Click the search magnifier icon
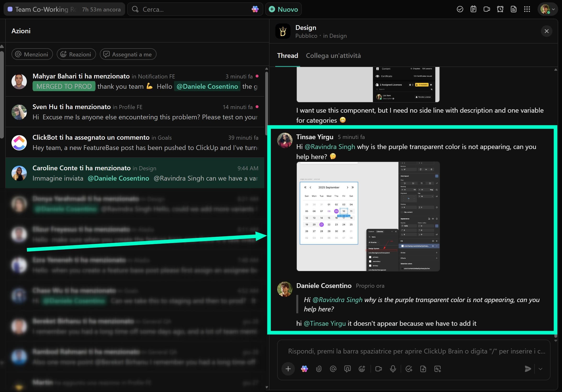Viewport: 562px width, 392px height. click(x=135, y=9)
